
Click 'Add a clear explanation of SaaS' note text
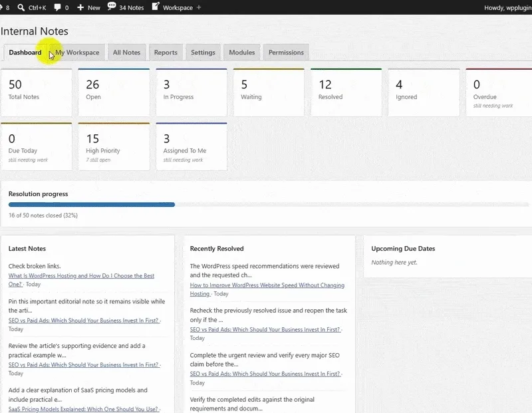[78, 394]
